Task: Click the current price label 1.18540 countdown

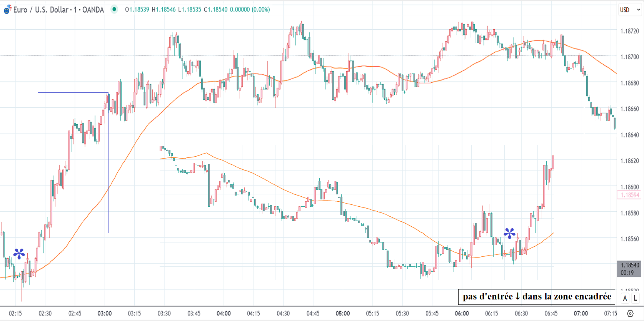Action: click(x=629, y=269)
